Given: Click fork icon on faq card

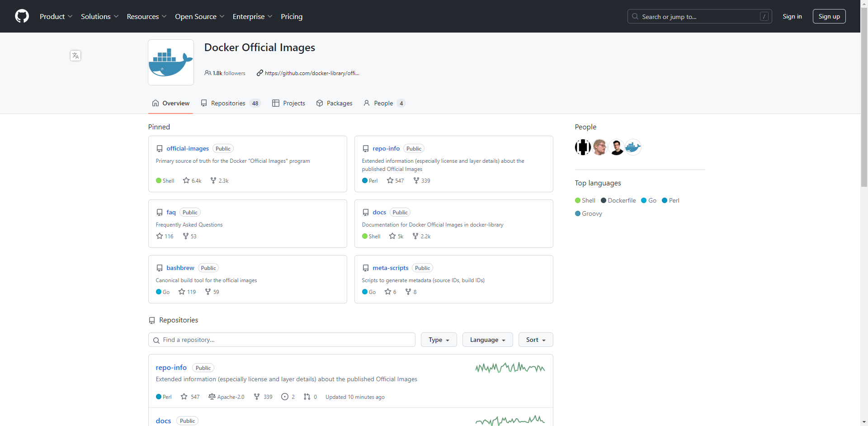Looking at the screenshot, I should click(x=186, y=236).
